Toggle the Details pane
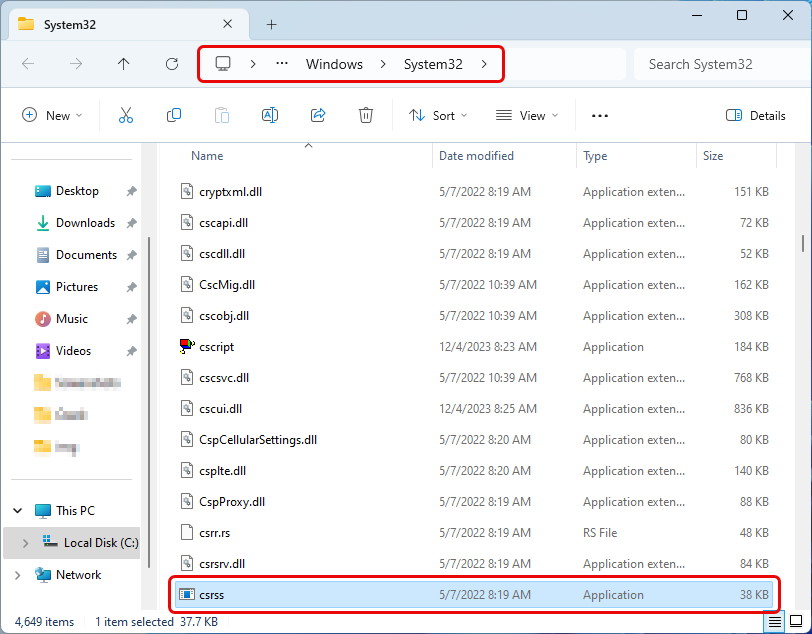Screen dimensions: 812x634 [x=755, y=115]
